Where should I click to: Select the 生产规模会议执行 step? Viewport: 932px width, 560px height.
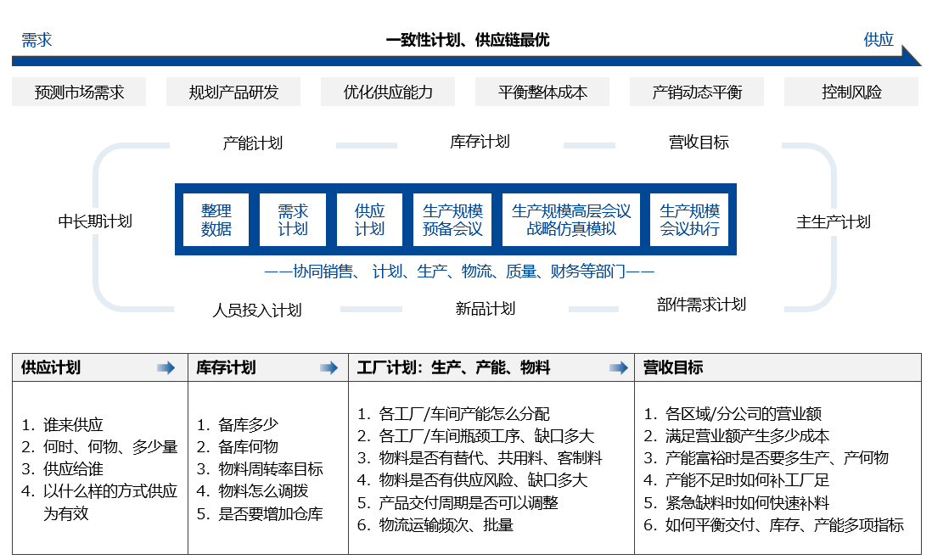click(688, 219)
